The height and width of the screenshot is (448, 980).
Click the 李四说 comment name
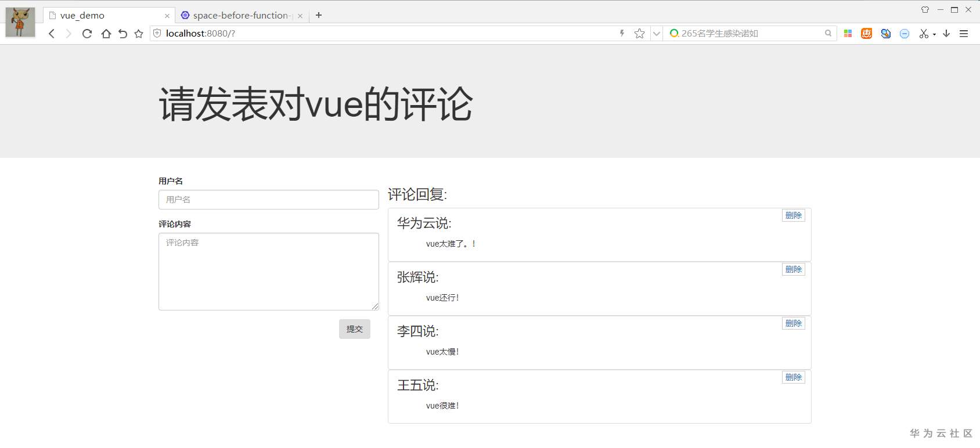pyautogui.click(x=418, y=331)
